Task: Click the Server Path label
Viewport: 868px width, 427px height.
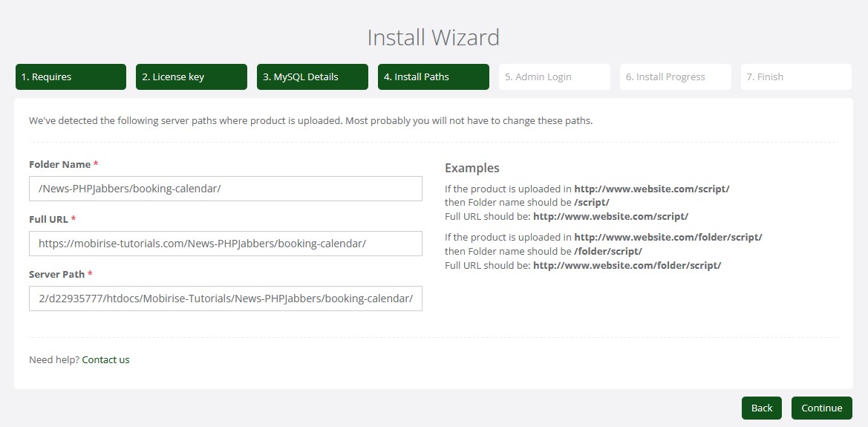Action: pos(56,274)
